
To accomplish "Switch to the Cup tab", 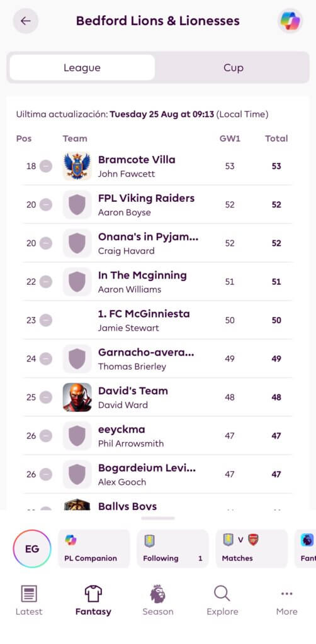I will (x=234, y=68).
